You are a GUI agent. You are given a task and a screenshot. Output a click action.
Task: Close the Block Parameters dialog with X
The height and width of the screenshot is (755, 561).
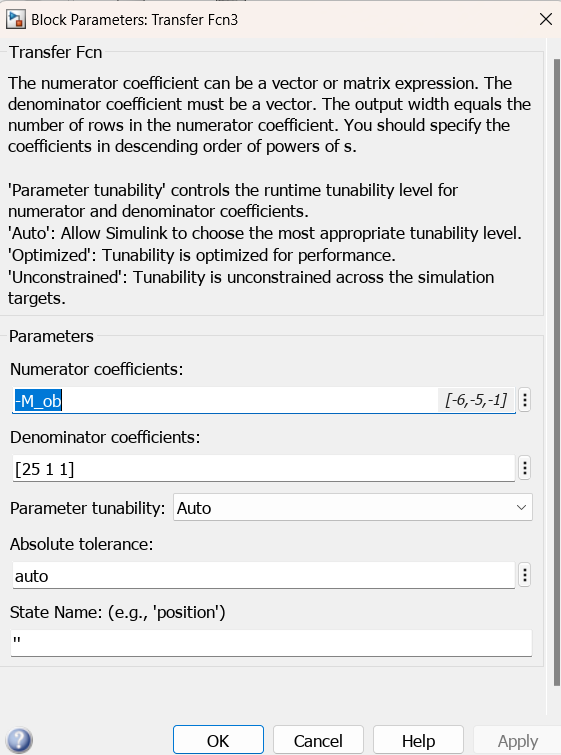coord(546,19)
